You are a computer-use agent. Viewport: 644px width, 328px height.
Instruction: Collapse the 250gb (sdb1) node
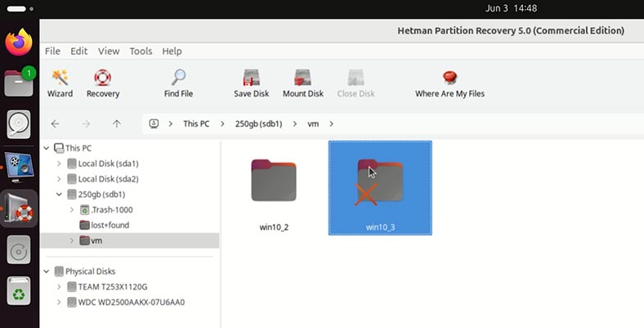tap(59, 195)
